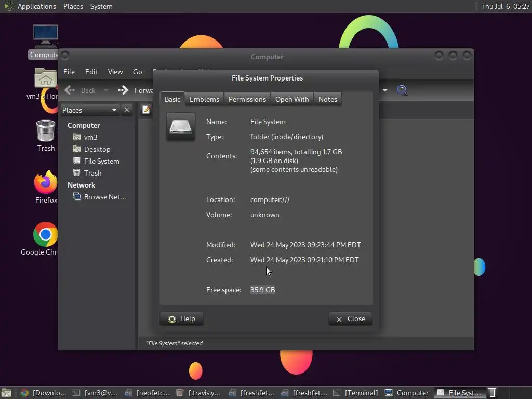Open the System menu in top panel
This screenshot has height=399, width=532.
(101, 6)
